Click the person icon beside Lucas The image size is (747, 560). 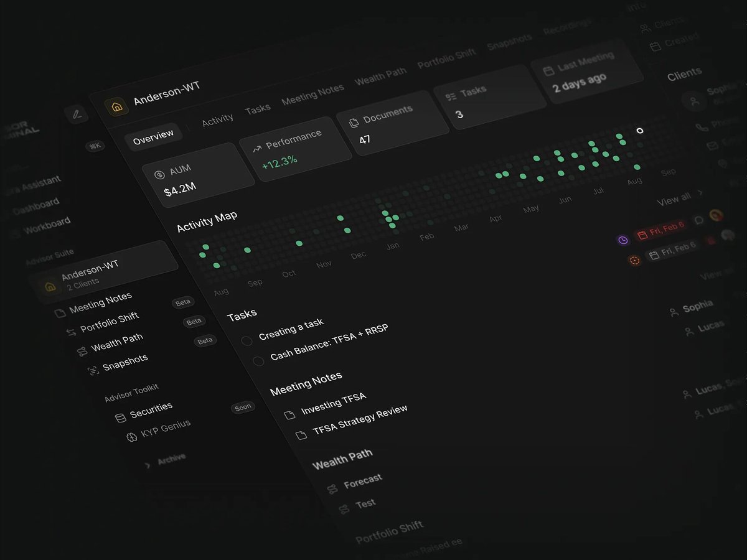point(689,332)
